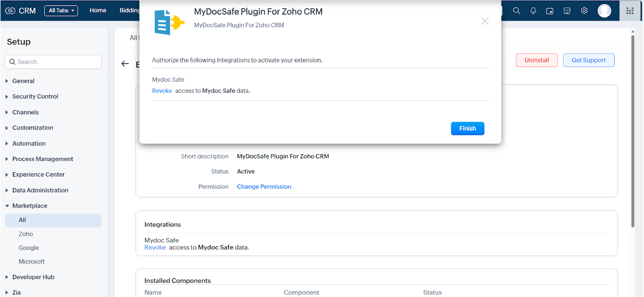
Task: Switch to the Home tab
Action: 97,10
